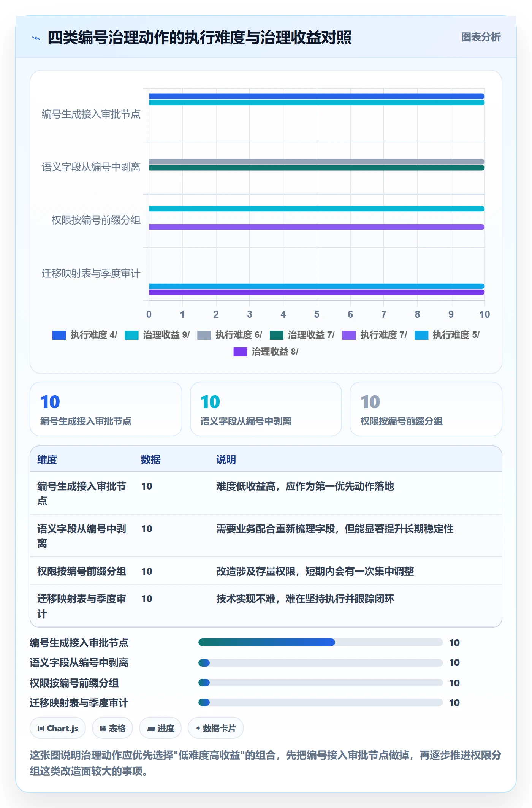
Task: Toggle the blue 执行难度 4/ legend swatch
Action: (x=59, y=335)
